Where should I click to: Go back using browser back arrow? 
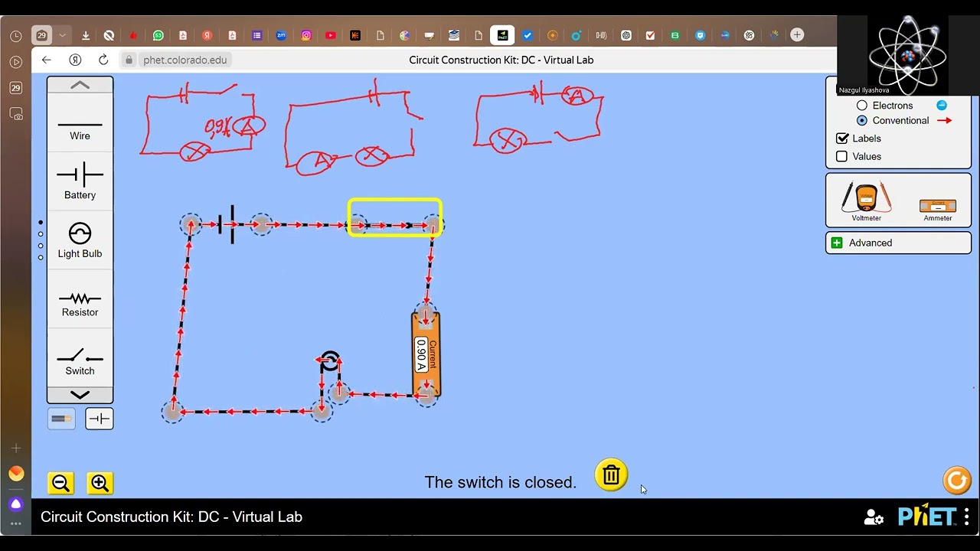pos(47,60)
